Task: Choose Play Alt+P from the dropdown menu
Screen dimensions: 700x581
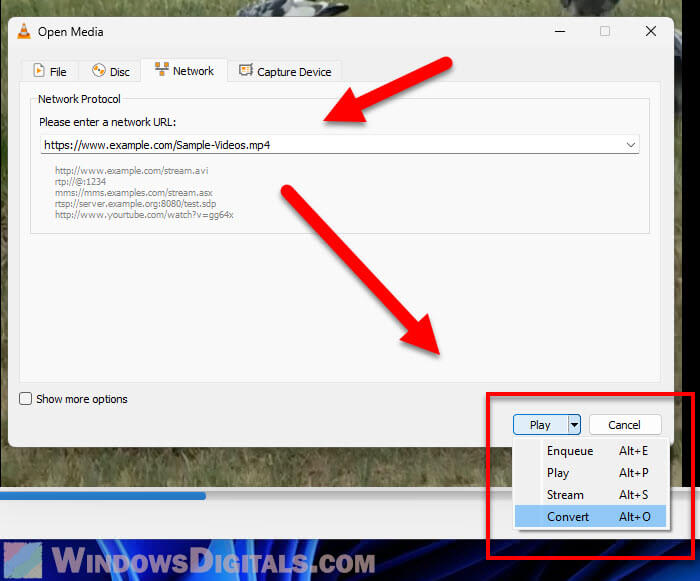Action: 590,472
